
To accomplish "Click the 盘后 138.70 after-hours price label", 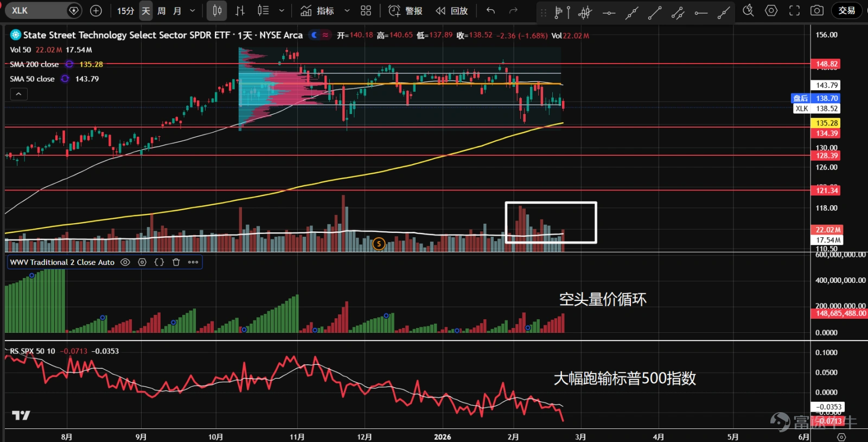I will tap(816, 98).
